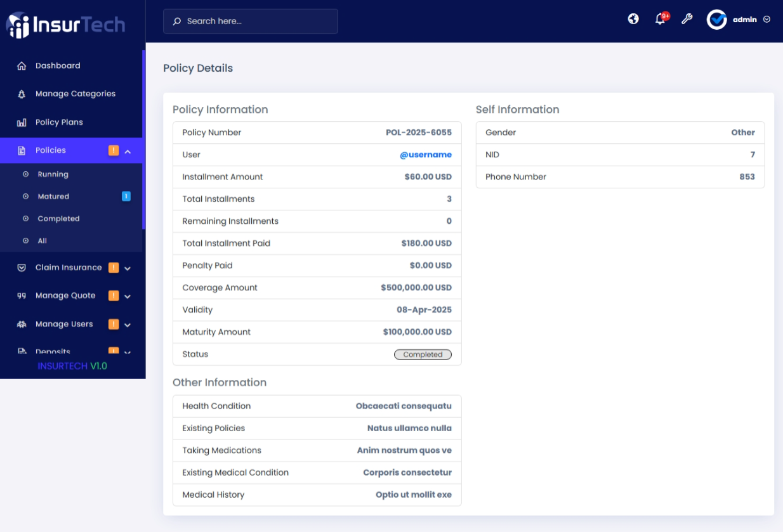This screenshot has width=783, height=532.
Task: Click the $60.00 USD installment amount
Action: (x=428, y=177)
